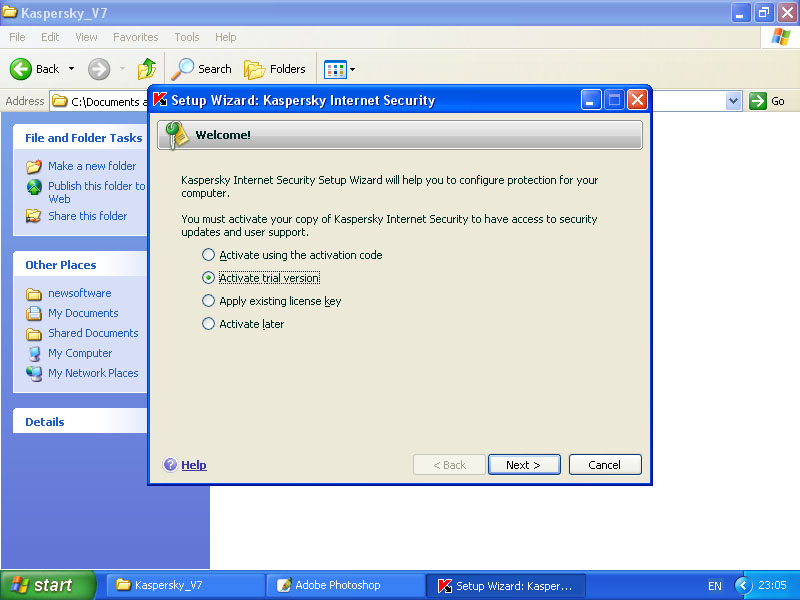Expand the Address bar dropdown
The height and width of the screenshot is (600, 800).
[x=733, y=101]
